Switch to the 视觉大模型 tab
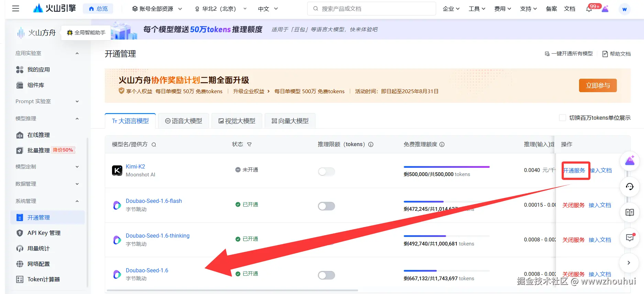Image resolution: width=644 pixels, height=294 pixels. [237, 121]
